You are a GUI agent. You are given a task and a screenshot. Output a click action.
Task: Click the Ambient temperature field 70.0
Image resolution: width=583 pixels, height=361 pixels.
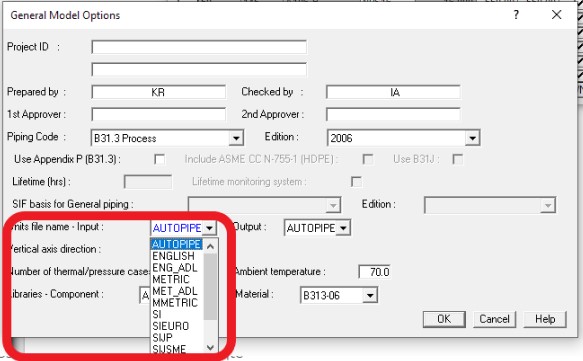tap(374, 272)
